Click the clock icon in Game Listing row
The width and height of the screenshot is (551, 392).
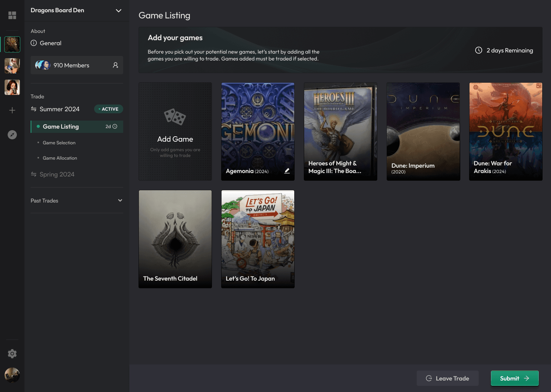point(115,126)
